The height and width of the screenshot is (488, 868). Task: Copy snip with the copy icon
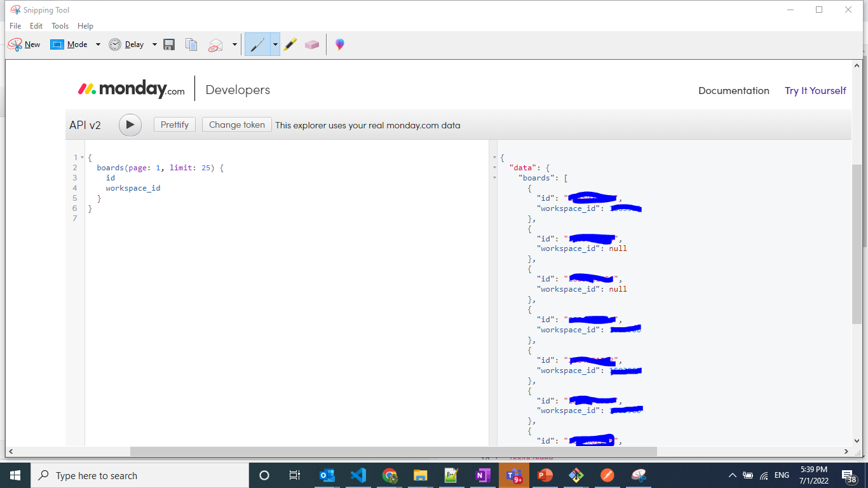pyautogui.click(x=191, y=44)
